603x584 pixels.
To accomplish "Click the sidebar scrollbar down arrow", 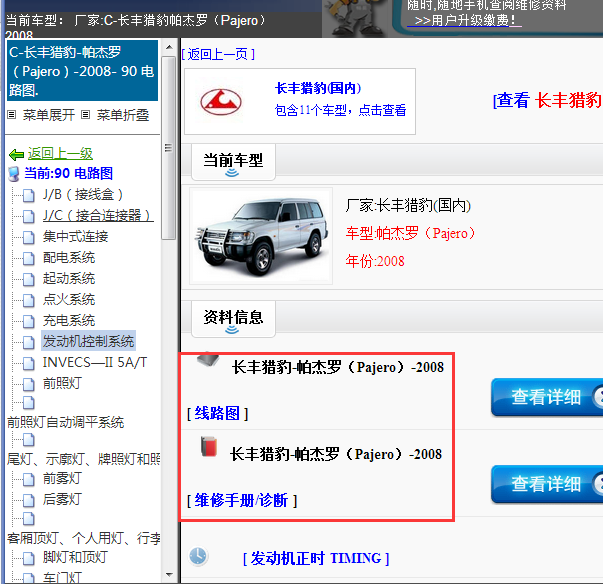I will click(169, 575).
